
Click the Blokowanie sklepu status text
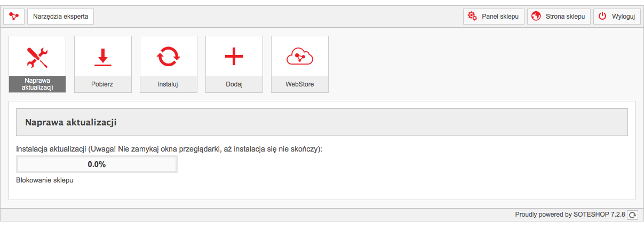point(45,180)
